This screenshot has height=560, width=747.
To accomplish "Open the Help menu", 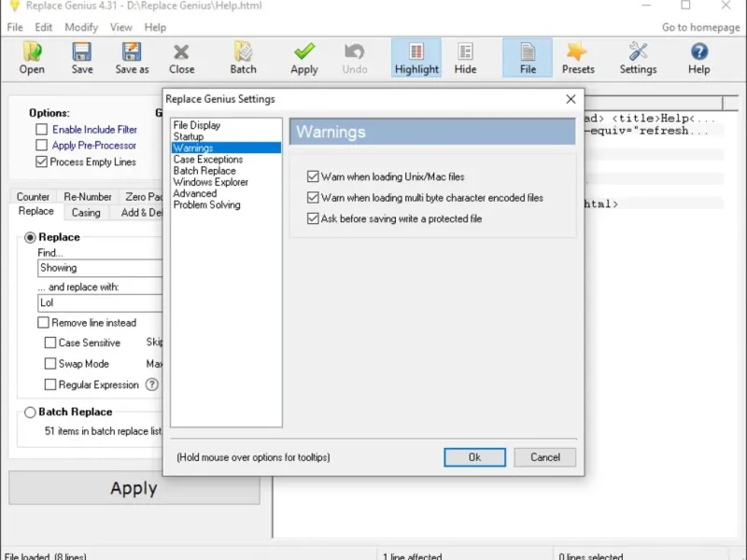I will [155, 27].
